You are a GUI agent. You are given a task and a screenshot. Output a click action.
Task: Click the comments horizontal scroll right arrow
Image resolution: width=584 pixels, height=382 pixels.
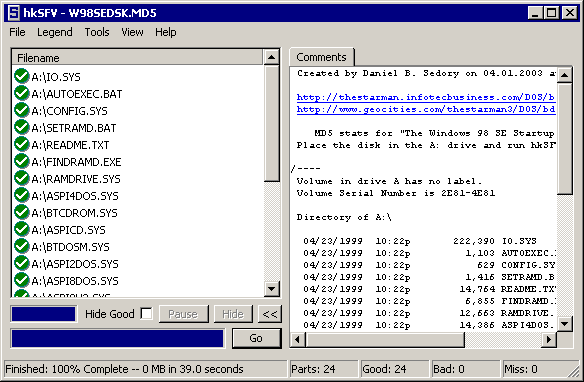coord(549,340)
